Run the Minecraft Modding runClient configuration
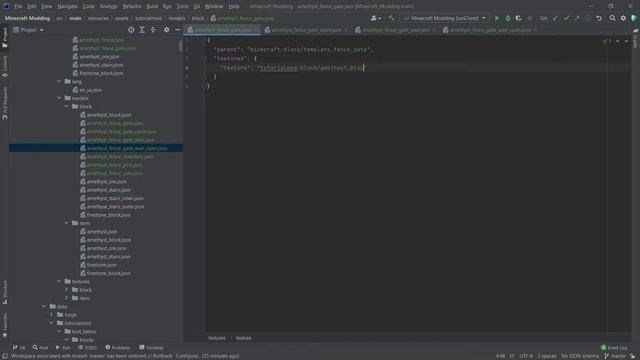This screenshot has height=360, width=640. 497,18
